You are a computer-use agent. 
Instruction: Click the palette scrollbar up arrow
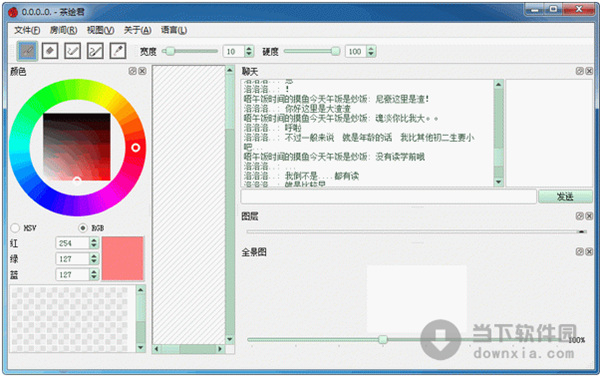[x=140, y=290]
